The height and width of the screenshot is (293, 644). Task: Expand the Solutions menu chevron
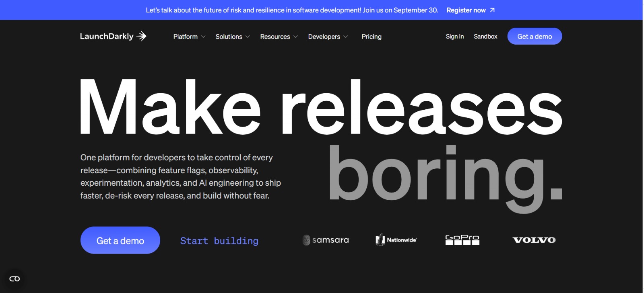tap(248, 37)
